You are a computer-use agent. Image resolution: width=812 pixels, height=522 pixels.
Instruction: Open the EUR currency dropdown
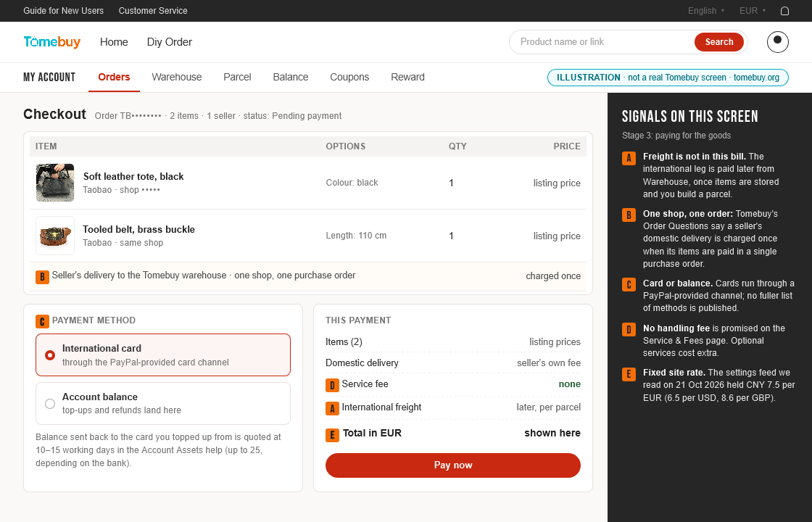click(x=753, y=11)
